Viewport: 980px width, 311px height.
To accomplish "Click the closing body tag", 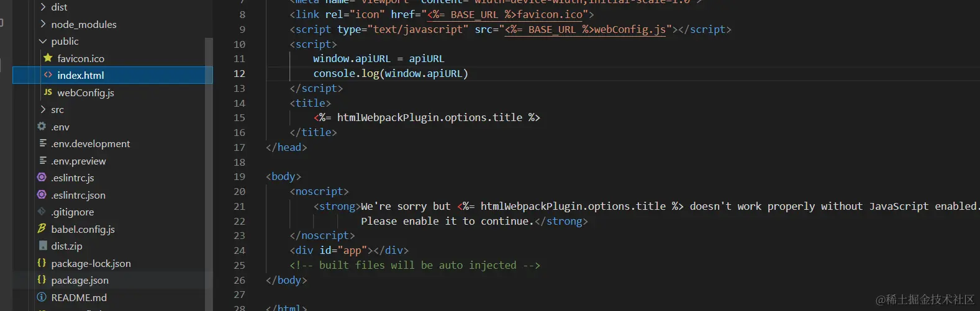I will (286, 280).
